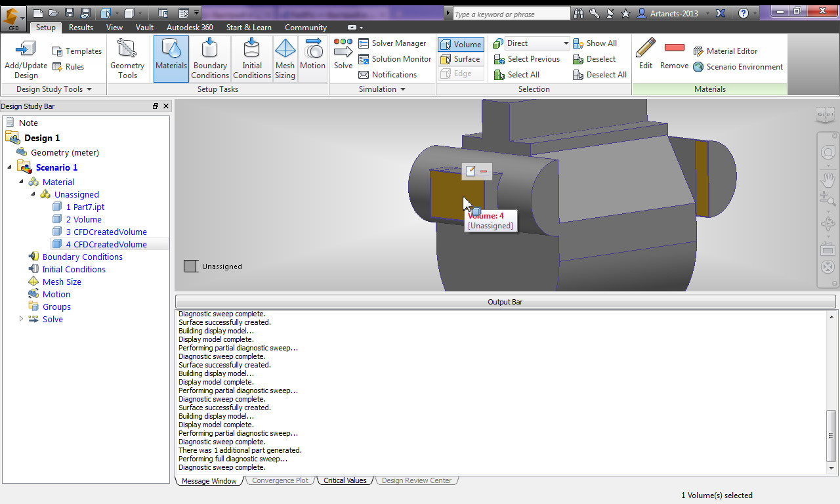Click the Save icon in quick access toolbar
Image resolution: width=840 pixels, height=504 pixels.
(x=69, y=13)
